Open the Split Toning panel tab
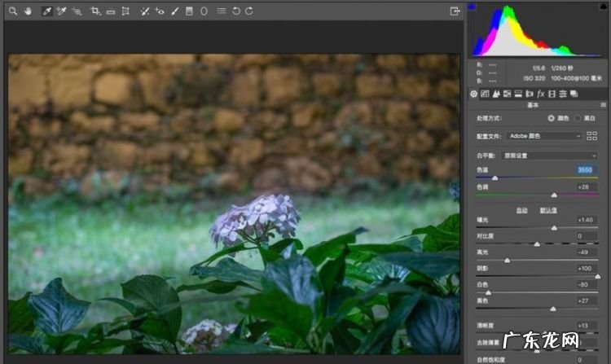 (x=518, y=94)
